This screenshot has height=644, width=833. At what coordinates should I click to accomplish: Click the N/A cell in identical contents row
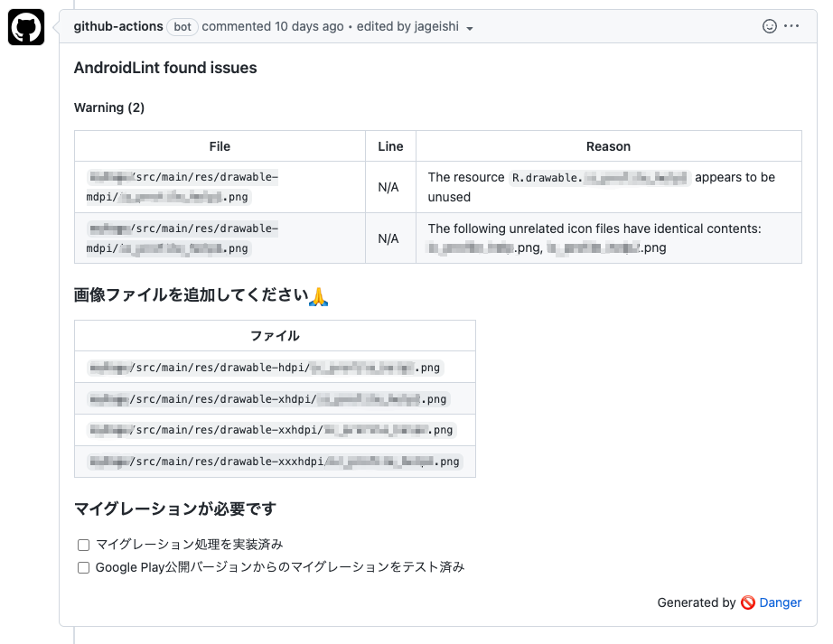click(x=388, y=238)
